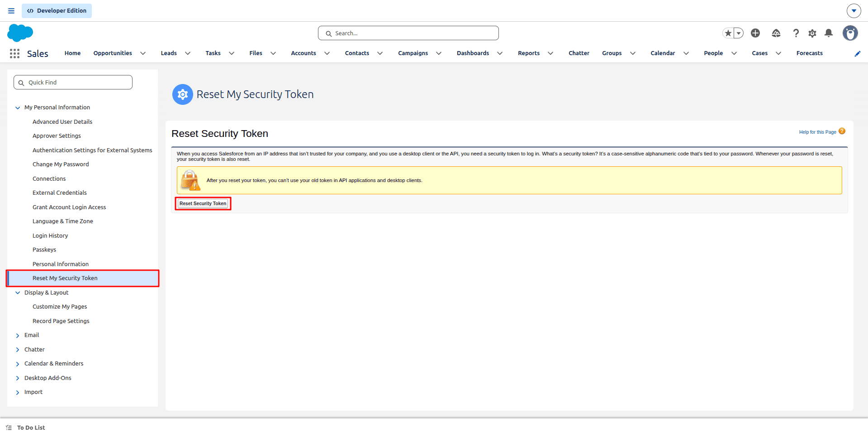Open the hamburger menu at top left
The width and height of the screenshot is (868, 436).
click(11, 11)
